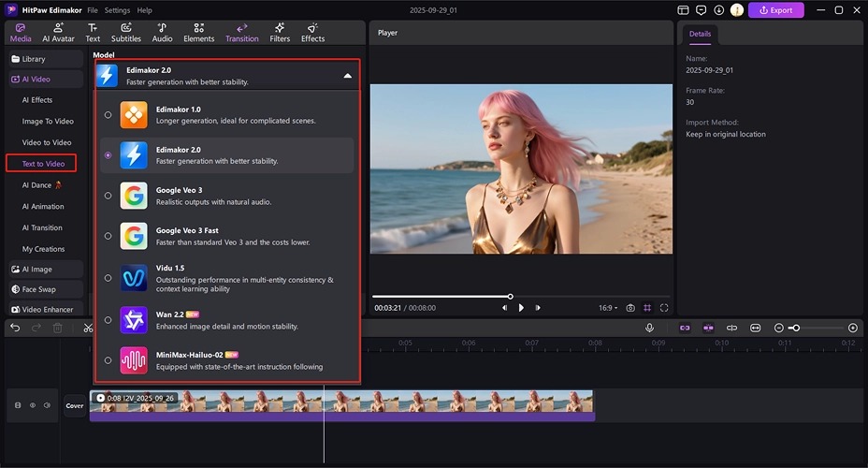The width and height of the screenshot is (868, 468).
Task: Mute the video track audio
Action: point(47,405)
